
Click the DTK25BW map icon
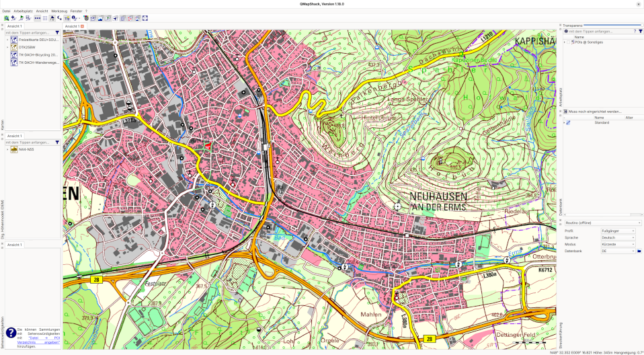coord(13,47)
